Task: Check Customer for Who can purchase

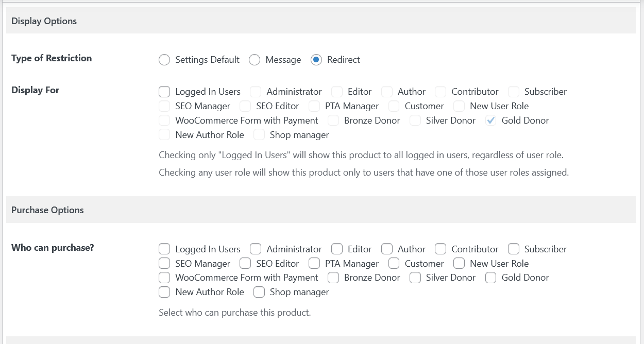Action: point(394,264)
